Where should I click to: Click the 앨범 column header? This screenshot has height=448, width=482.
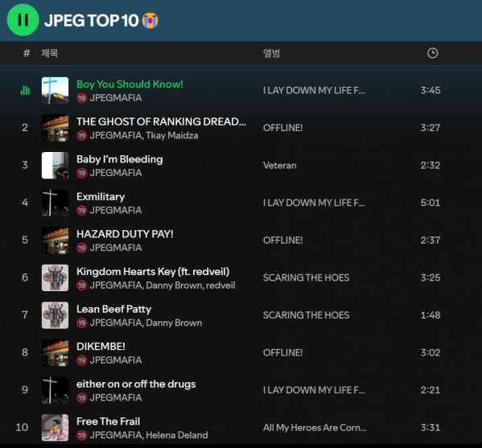click(271, 53)
